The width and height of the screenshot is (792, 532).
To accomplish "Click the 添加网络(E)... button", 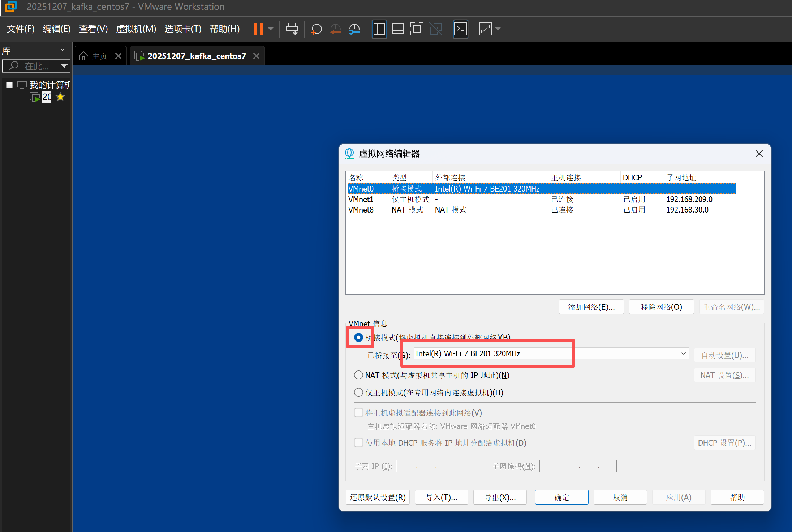I will coord(591,307).
